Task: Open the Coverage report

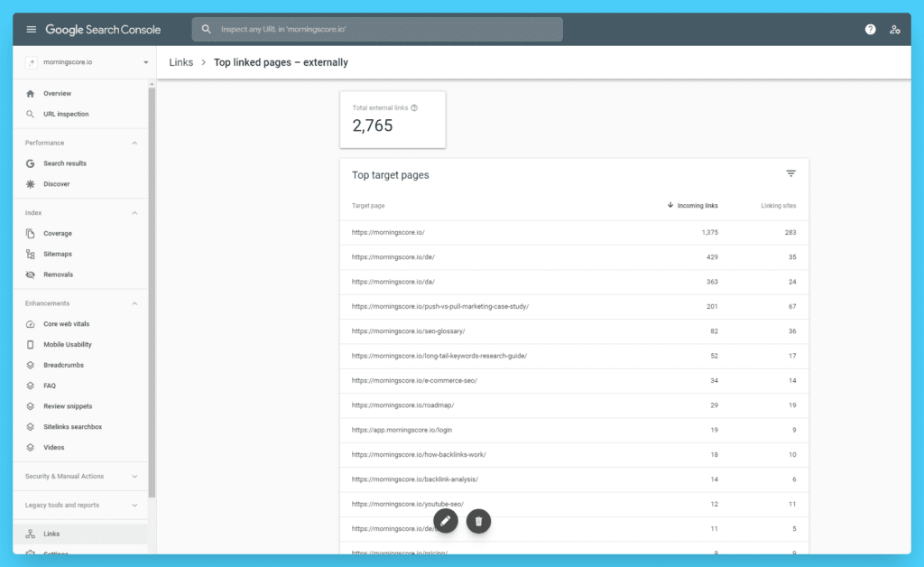Action: (80, 234)
